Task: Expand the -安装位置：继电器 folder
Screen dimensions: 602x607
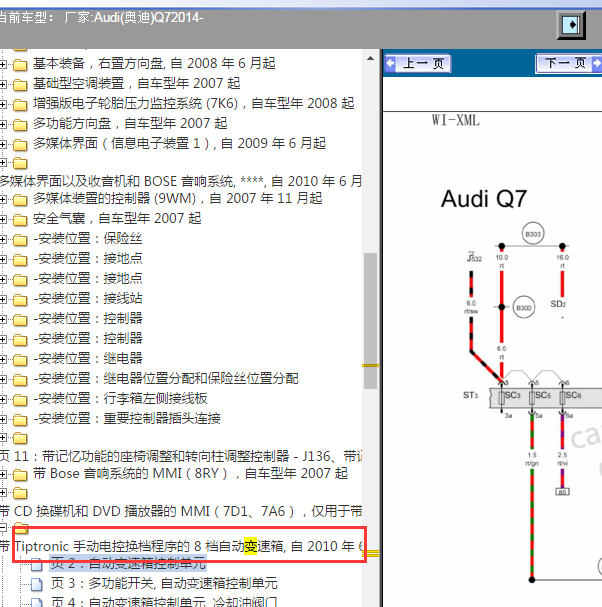Action: tap(3, 359)
